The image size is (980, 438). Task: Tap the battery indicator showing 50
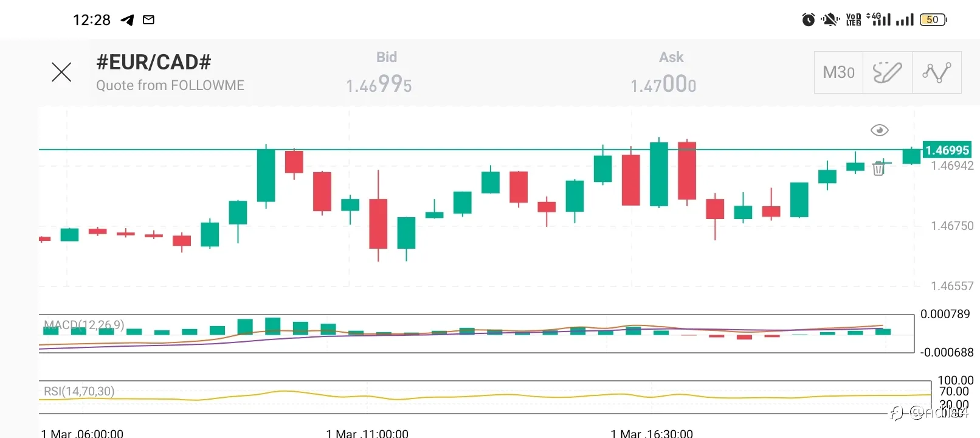[933, 20]
